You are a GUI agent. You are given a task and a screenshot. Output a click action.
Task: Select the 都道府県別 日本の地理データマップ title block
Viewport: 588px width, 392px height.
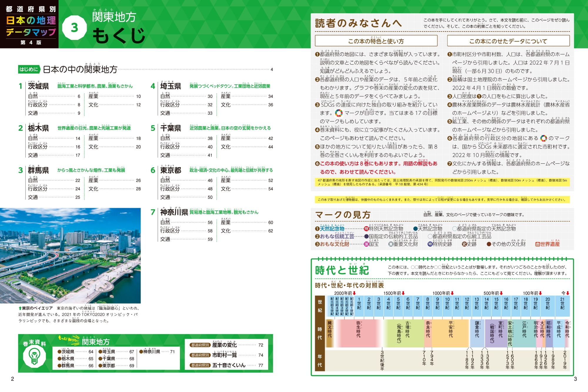tap(29, 24)
